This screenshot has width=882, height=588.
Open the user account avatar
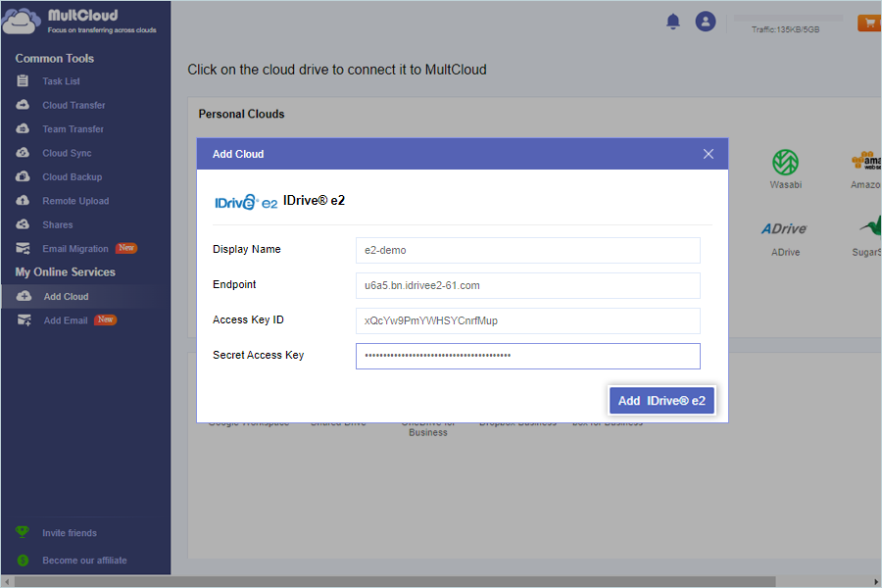[706, 22]
